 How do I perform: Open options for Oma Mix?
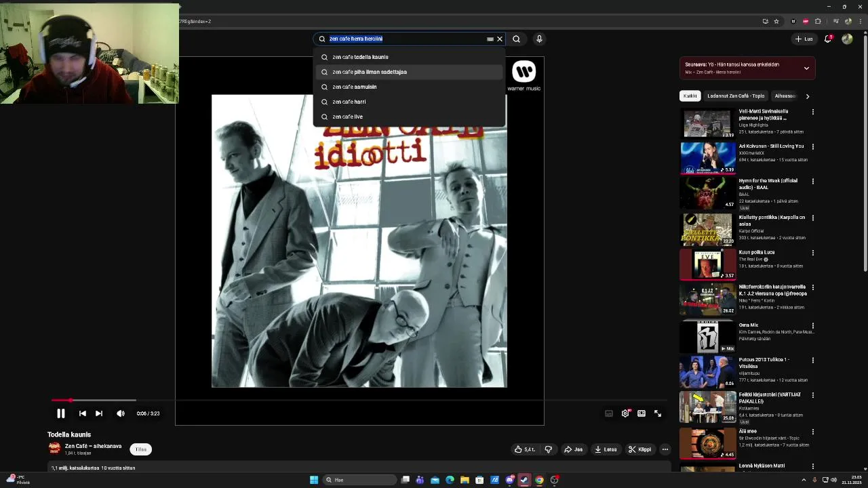(812, 325)
